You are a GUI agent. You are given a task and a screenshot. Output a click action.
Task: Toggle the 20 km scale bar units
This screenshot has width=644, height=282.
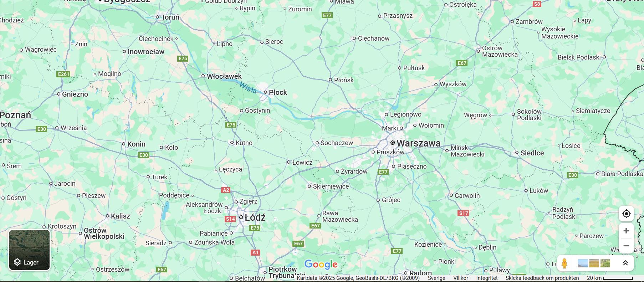[x=610, y=278]
